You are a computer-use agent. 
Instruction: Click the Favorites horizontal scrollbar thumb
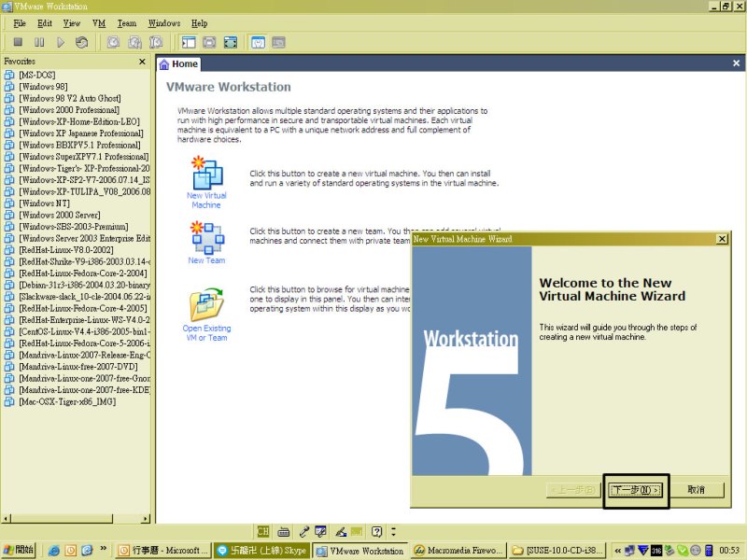pyautogui.click(x=62, y=519)
